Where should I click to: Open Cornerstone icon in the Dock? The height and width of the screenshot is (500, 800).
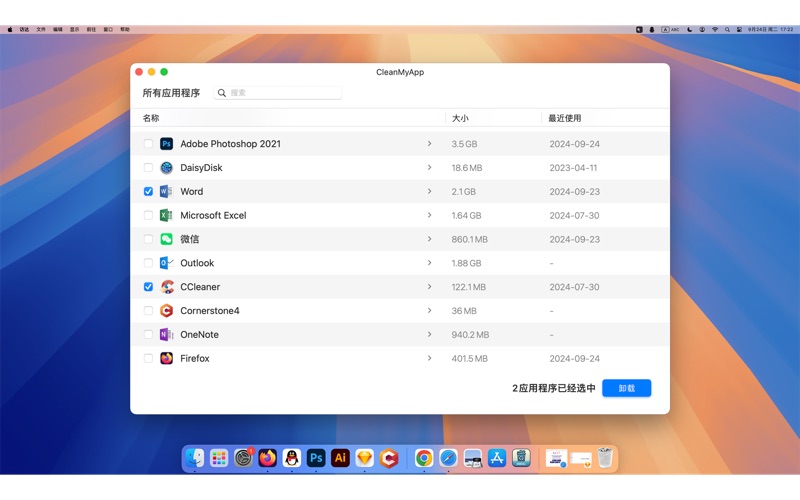389,458
